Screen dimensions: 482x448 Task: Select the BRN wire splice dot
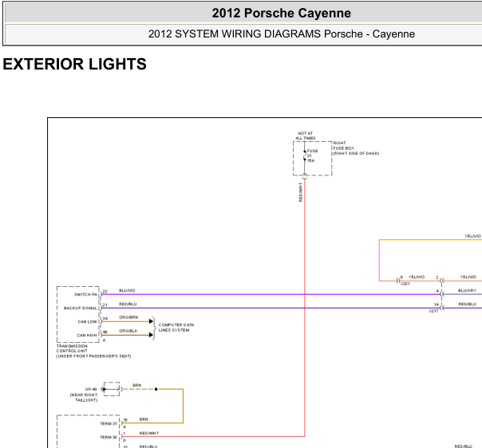tap(156, 389)
